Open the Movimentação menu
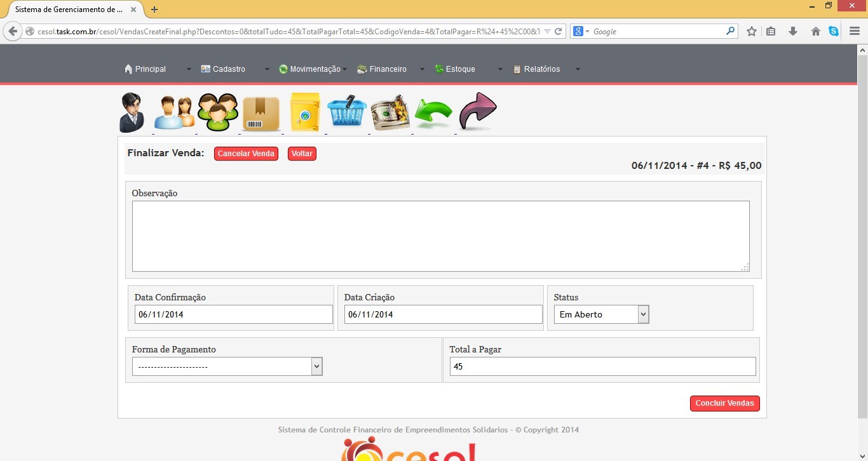This screenshot has width=868, height=461. (x=310, y=69)
